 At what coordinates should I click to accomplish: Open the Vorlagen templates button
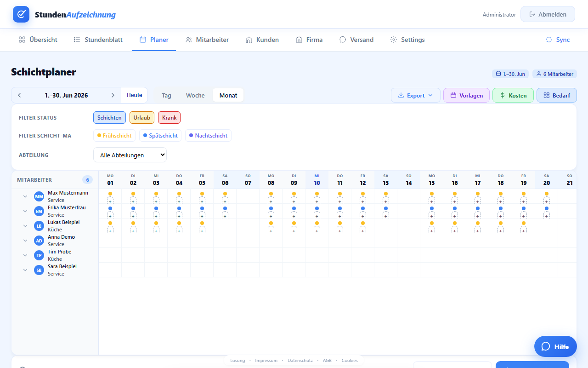pyautogui.click(x=466, y=95)
